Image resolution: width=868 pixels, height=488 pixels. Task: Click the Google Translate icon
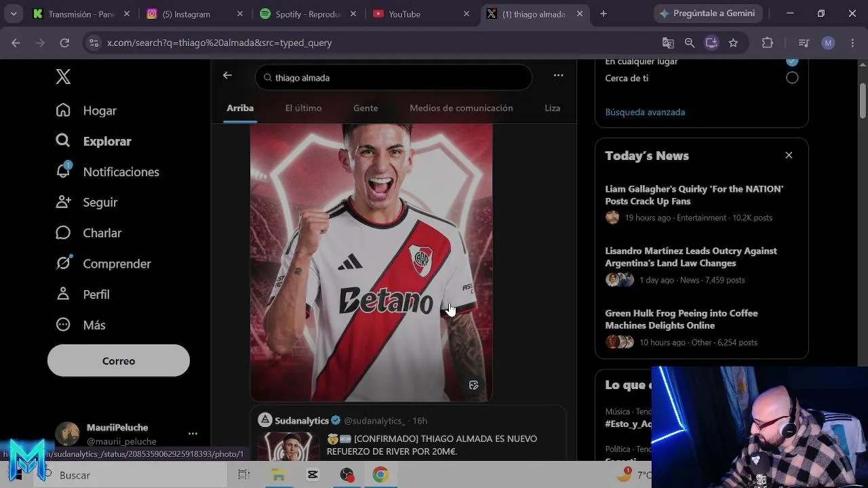[668, 43]
